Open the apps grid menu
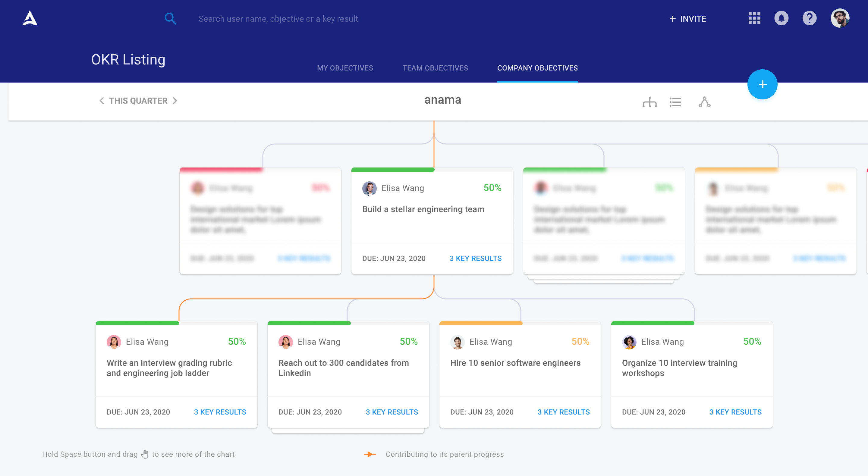Image resolution: width=868 pixels, height=476 pixels. pos(754,18)
